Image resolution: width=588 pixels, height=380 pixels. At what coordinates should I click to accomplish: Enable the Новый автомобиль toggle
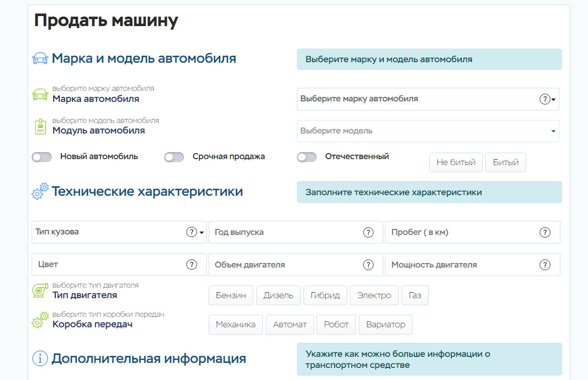(x=42, y=157)
